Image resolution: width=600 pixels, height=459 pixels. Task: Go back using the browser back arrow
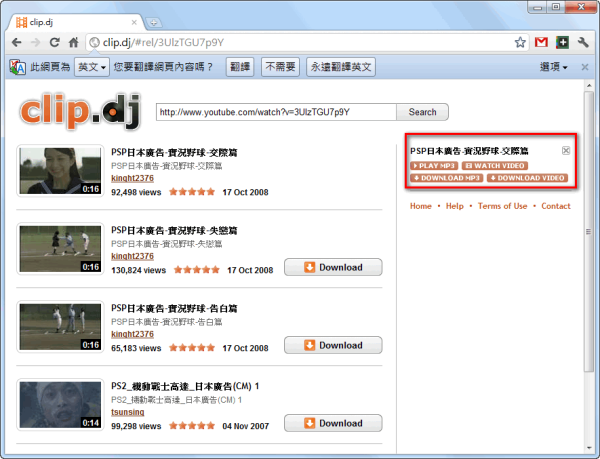(x=16, y=42)
